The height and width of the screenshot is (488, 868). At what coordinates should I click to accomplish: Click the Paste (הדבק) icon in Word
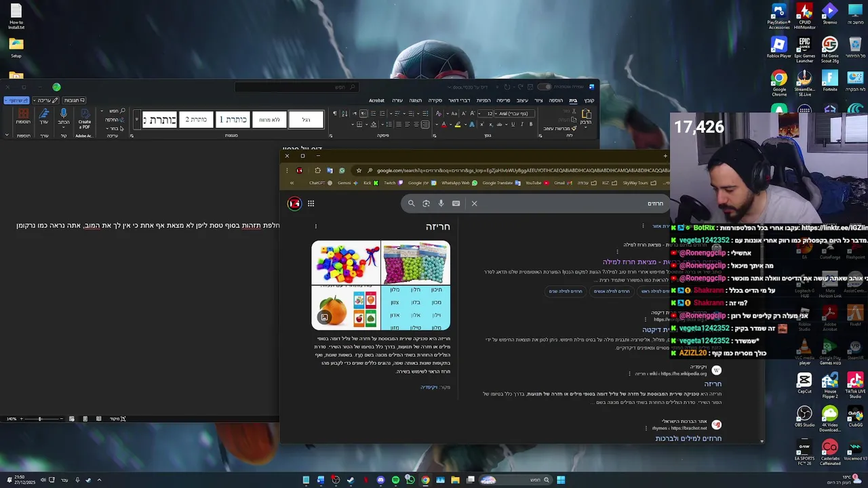tap(587, 114)
